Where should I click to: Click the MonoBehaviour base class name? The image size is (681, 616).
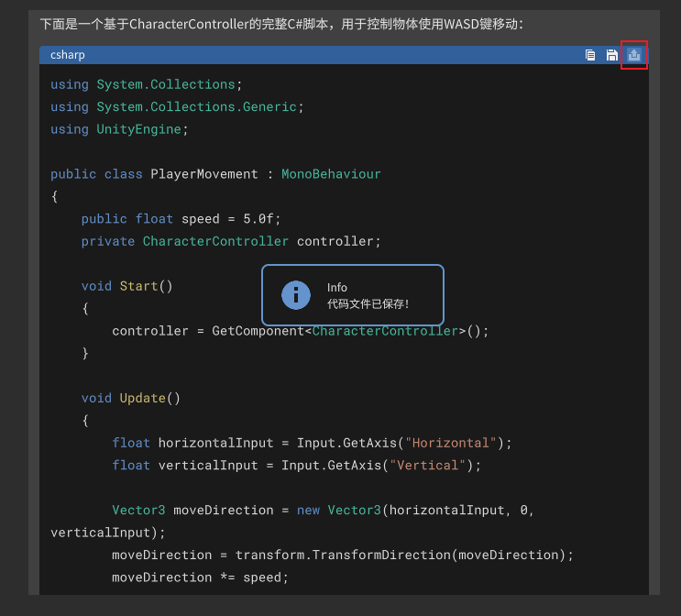[x=331, y=174]
